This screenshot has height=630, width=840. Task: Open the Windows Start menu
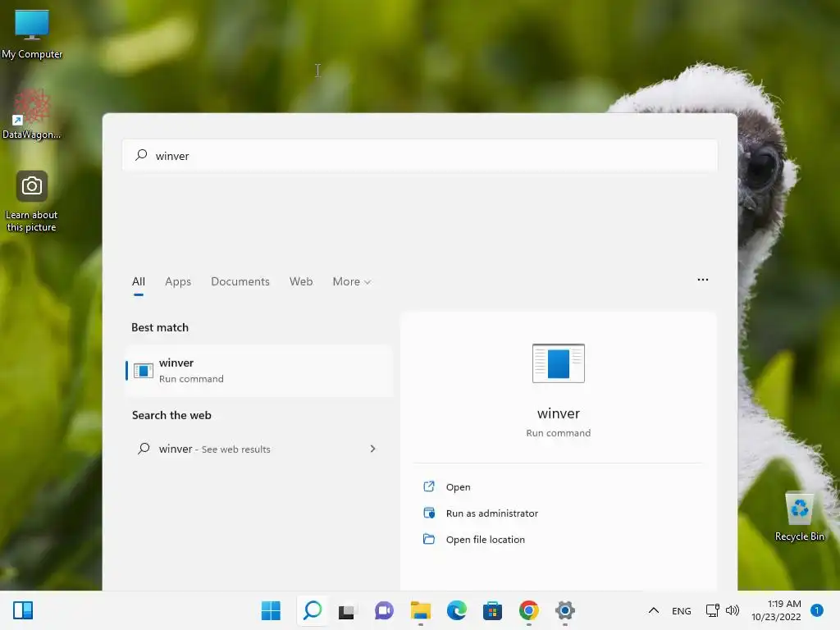coord(271,610)
